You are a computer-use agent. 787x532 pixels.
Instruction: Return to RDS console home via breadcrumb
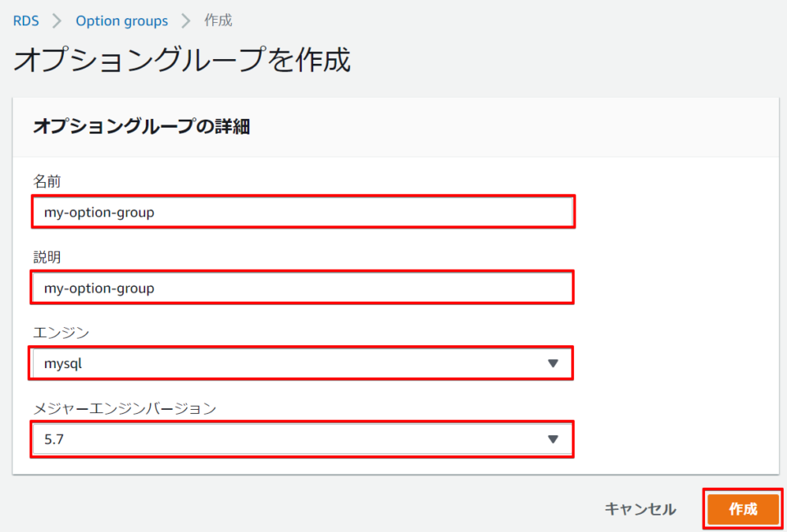point(25,20)
